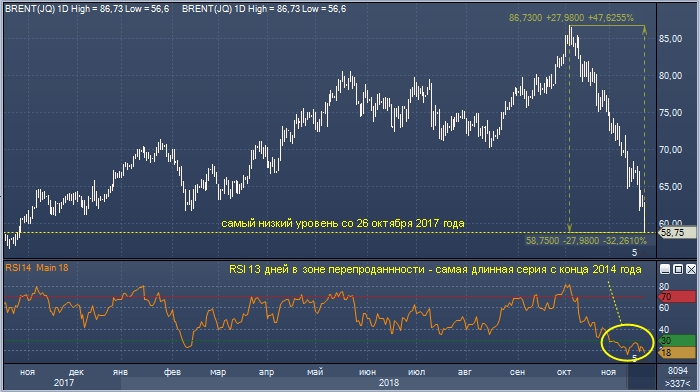700x392 pixels.
Task: Click the orange 18 current RSI tag
Action: [x=677, y=352]
